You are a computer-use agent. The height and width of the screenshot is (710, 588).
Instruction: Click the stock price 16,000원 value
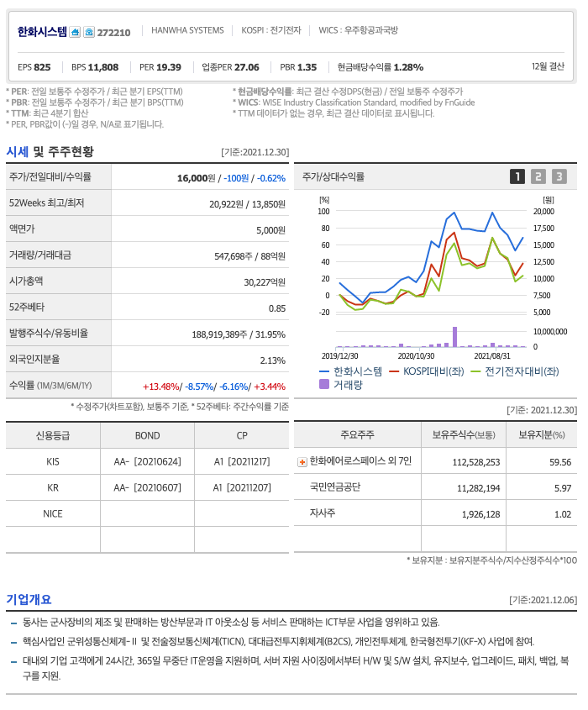196,178
